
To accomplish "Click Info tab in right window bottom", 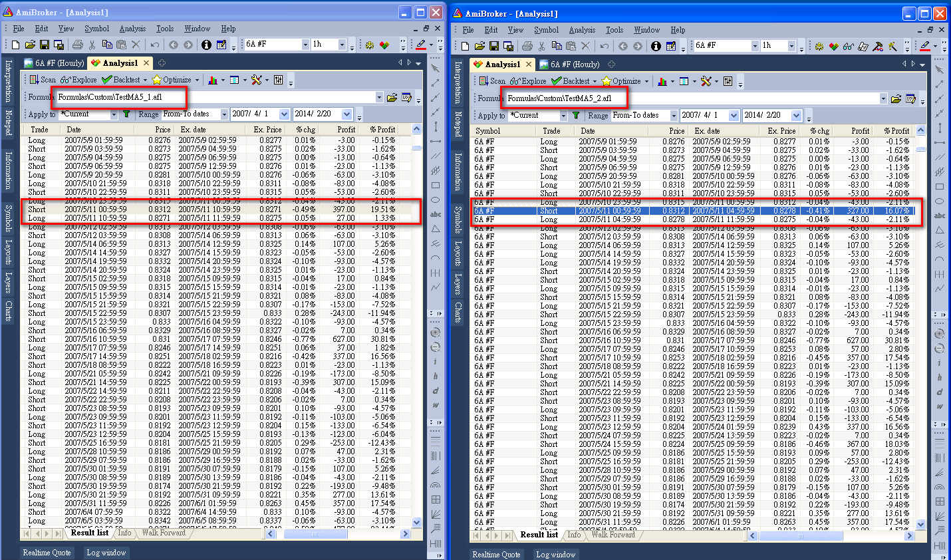I will [574, 535].
